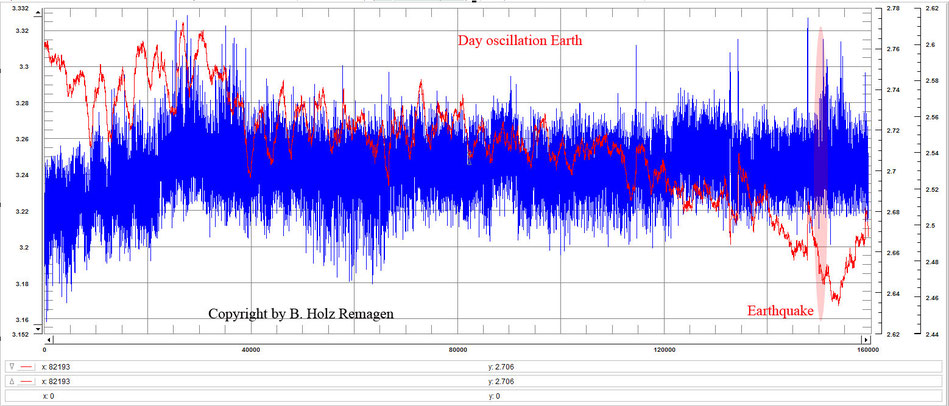This screenshot has height=406, width=949.
Task: Select the 'x: 82193' value in the second cursor row
Action: click(x=57, y=381)
